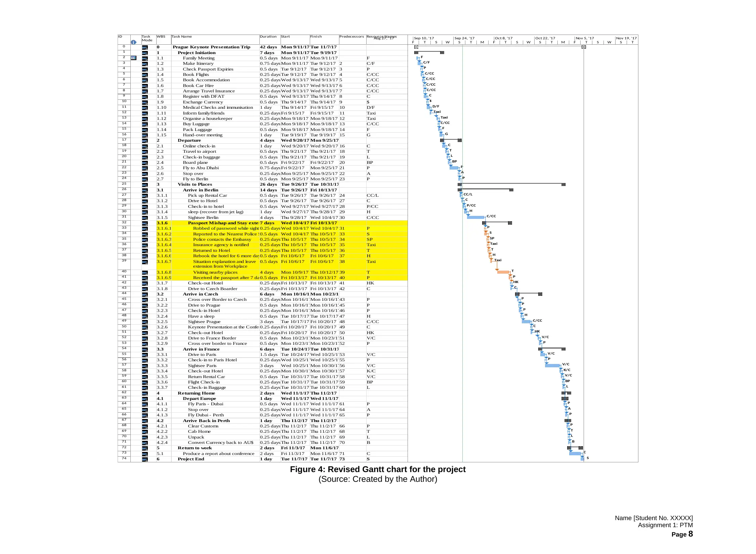Viewport: 756px width, 554px height.
Task: Click the task mode icon for Prague Keynote Presentation Trip
Action: (145, 47)
